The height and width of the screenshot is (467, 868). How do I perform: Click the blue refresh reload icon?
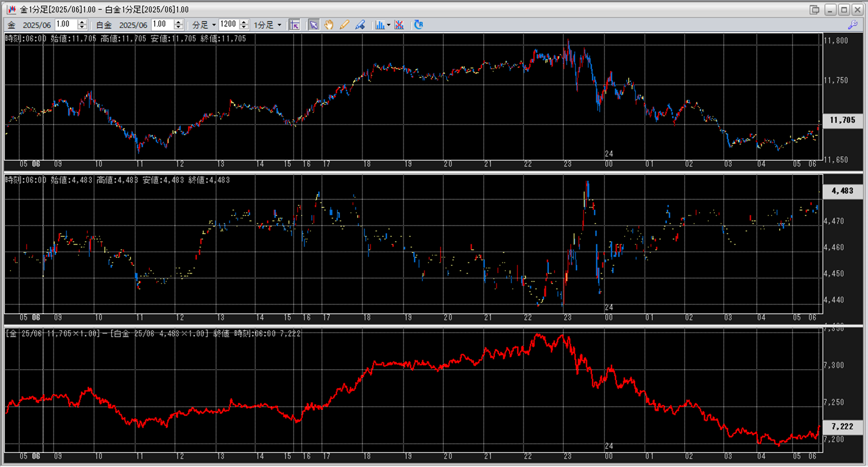(418, 25)
